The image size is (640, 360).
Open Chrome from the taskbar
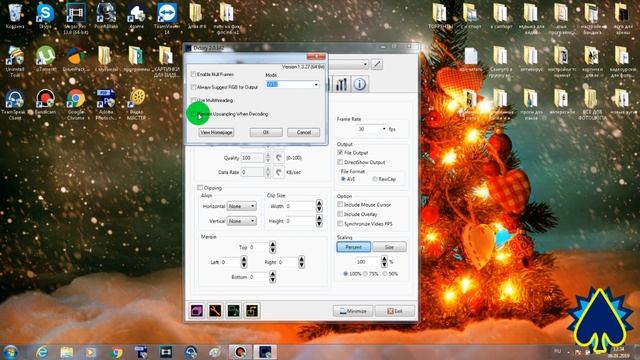117,352
